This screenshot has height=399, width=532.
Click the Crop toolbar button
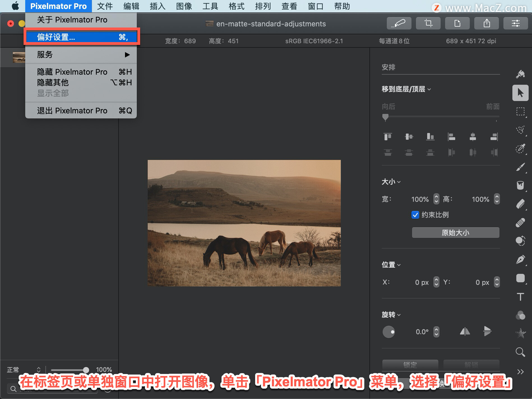click(428, 23)
